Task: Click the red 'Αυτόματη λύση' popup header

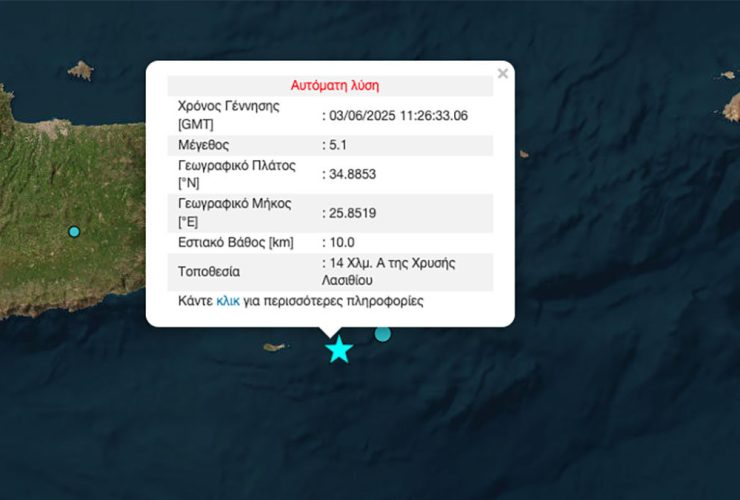Action: pyautogui.click(x=334, y=85)
